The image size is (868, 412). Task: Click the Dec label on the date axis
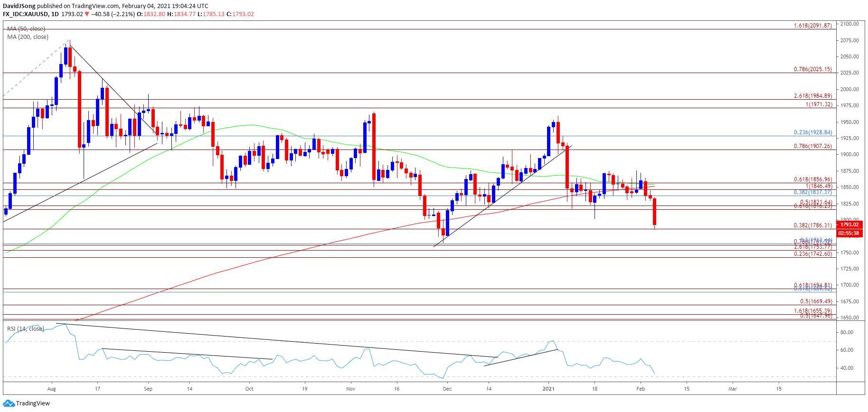tap(447, 388)
